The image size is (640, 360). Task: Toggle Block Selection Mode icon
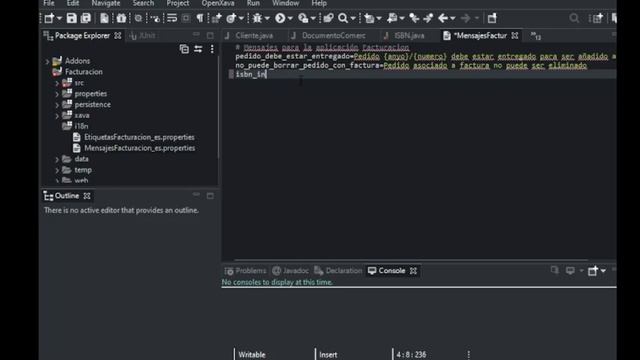point(186,18)
